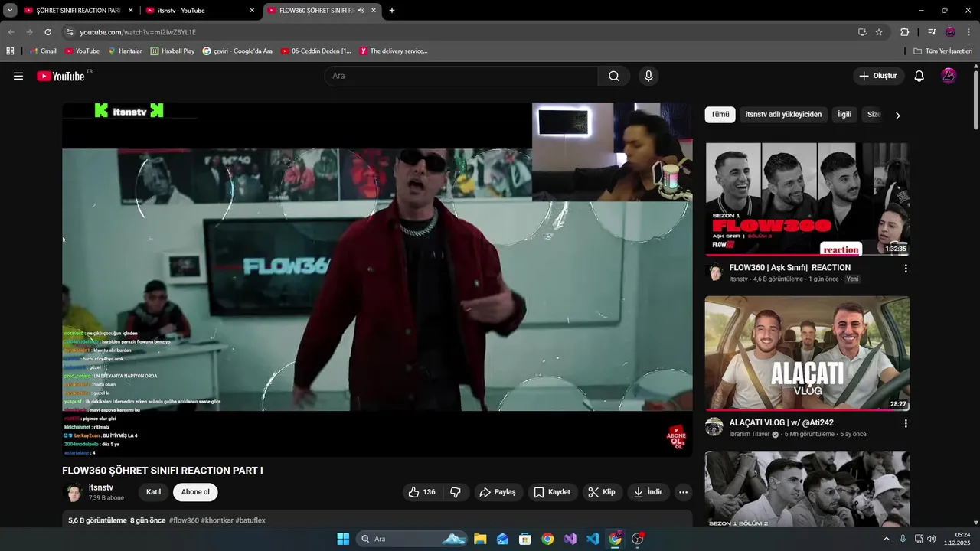Open File Explorer from the taskbar
Viewport: 980px width, 551px height.
tap(480, 539)
